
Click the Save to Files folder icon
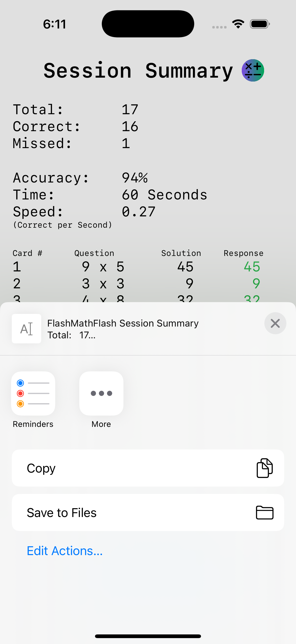(x=265, y=513)
